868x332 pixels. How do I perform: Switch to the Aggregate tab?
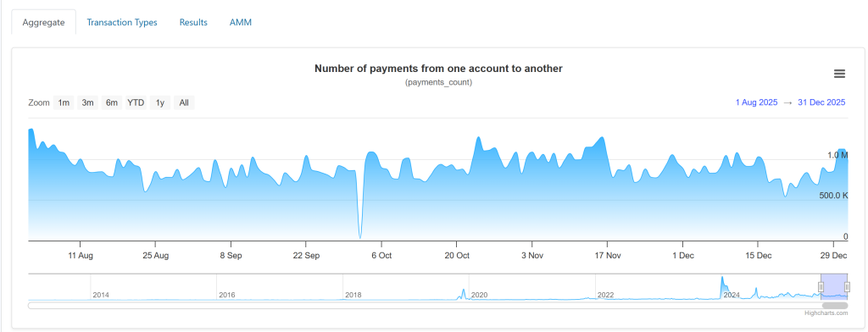click(44, 22)
